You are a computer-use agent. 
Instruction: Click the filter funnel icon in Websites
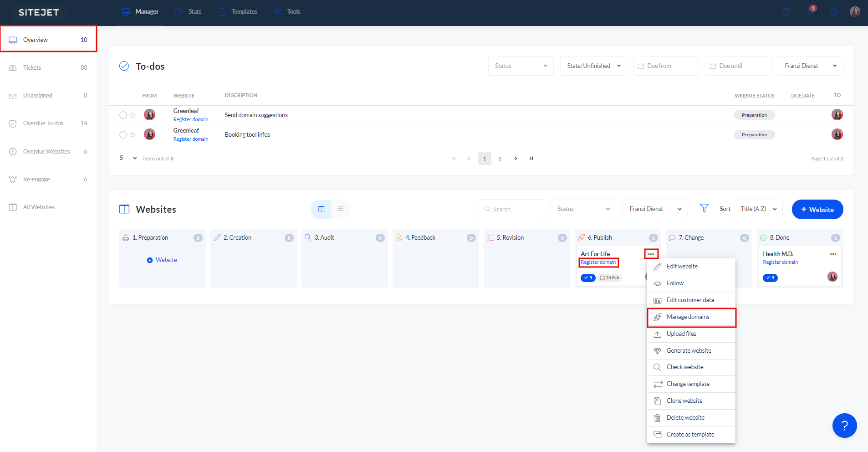point(704,208)
